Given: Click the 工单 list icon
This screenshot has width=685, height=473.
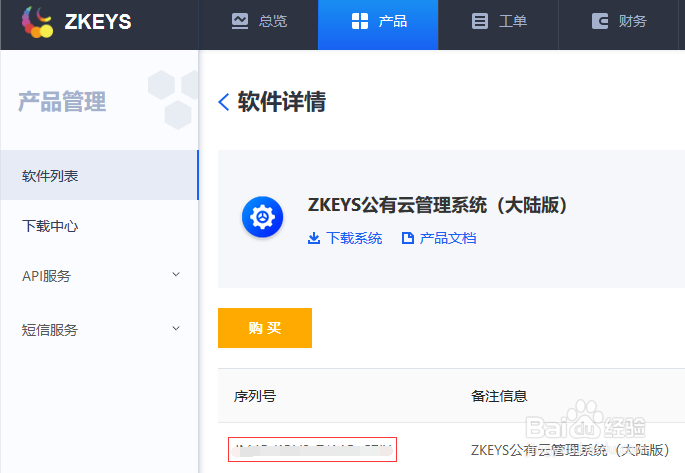Looking at the screenshot, I should [480, 21].
